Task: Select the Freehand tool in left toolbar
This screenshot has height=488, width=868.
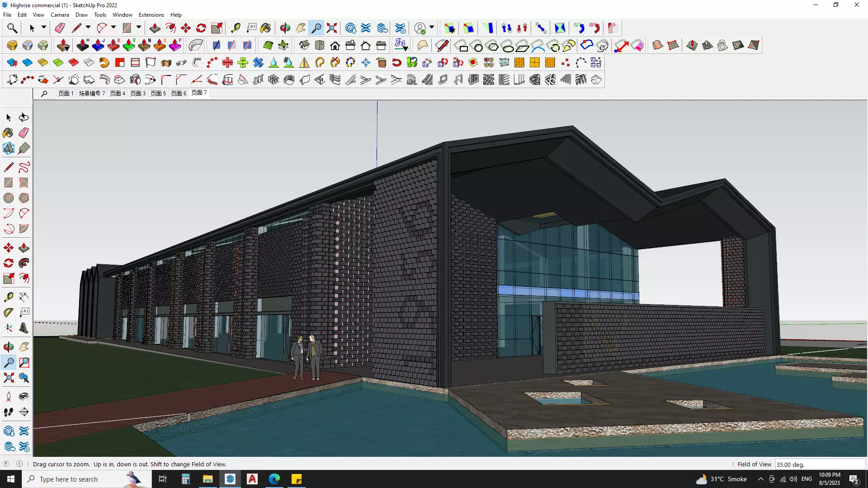Action: point(24,168)
